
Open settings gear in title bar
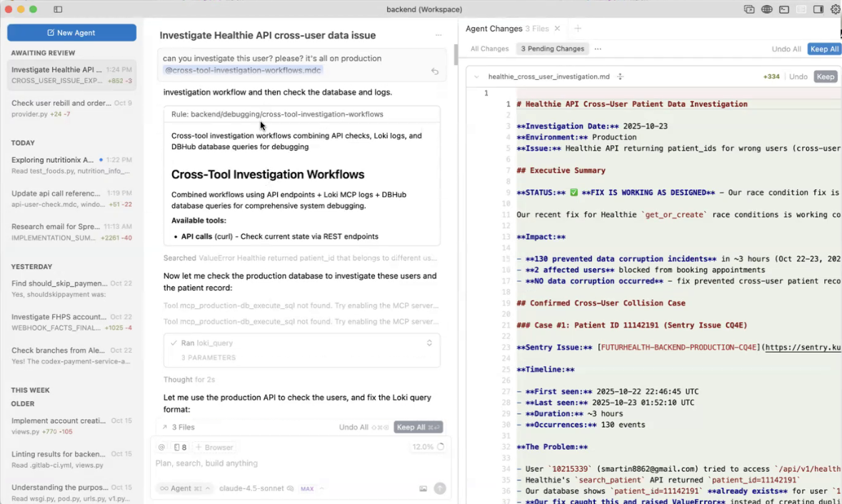click(836, 9)
